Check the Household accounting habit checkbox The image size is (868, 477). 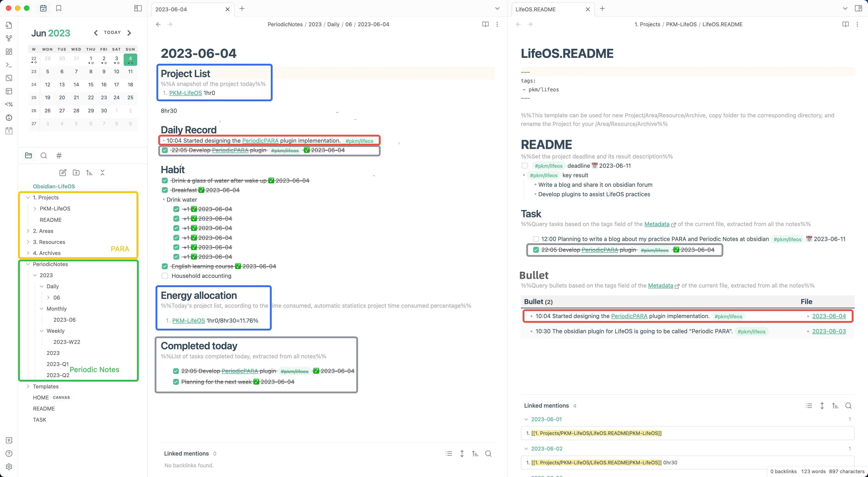tap(165, 276)
